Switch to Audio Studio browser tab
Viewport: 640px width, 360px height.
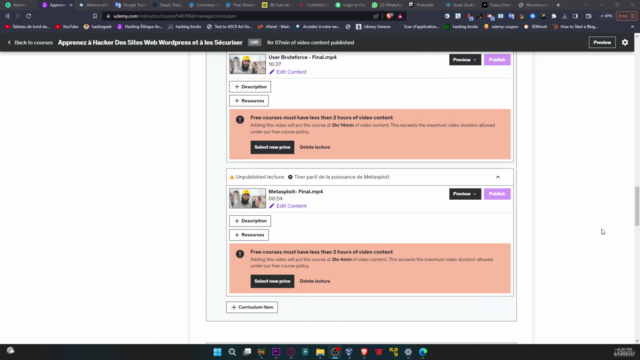click(x=460, y=5)
